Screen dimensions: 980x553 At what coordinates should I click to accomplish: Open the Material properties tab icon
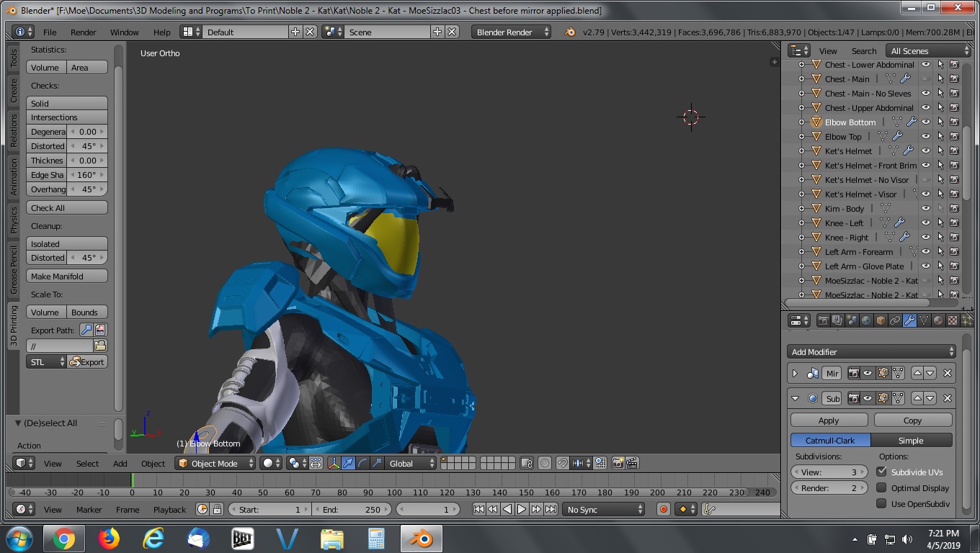[x=938, y=320]
